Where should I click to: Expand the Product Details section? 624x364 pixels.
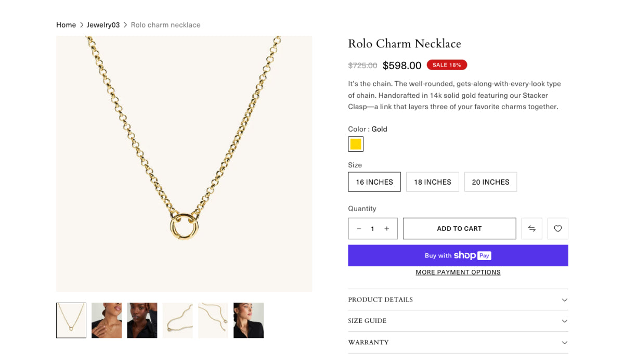pos(458,300)
